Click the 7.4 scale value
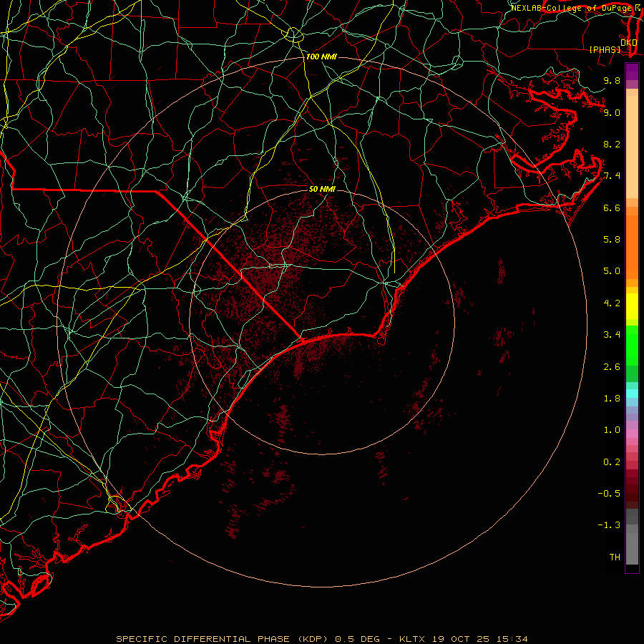This screenshot has height=644, width=644. click(x=612, y=176)
